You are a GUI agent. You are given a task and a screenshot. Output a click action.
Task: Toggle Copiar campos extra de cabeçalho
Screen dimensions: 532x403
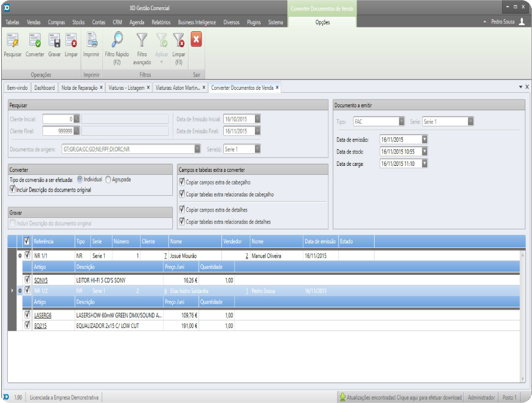(183, 181)
